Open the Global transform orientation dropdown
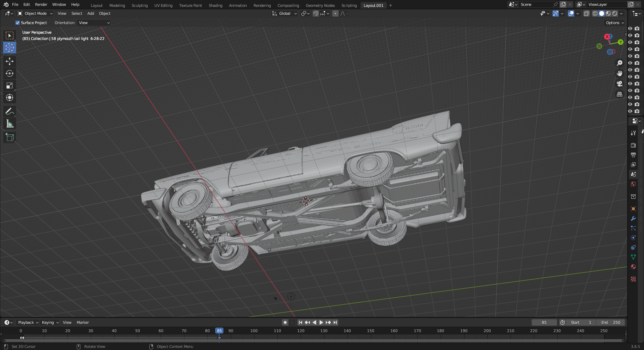This screenshot has height=350, width=644. (x=285, y=13)
